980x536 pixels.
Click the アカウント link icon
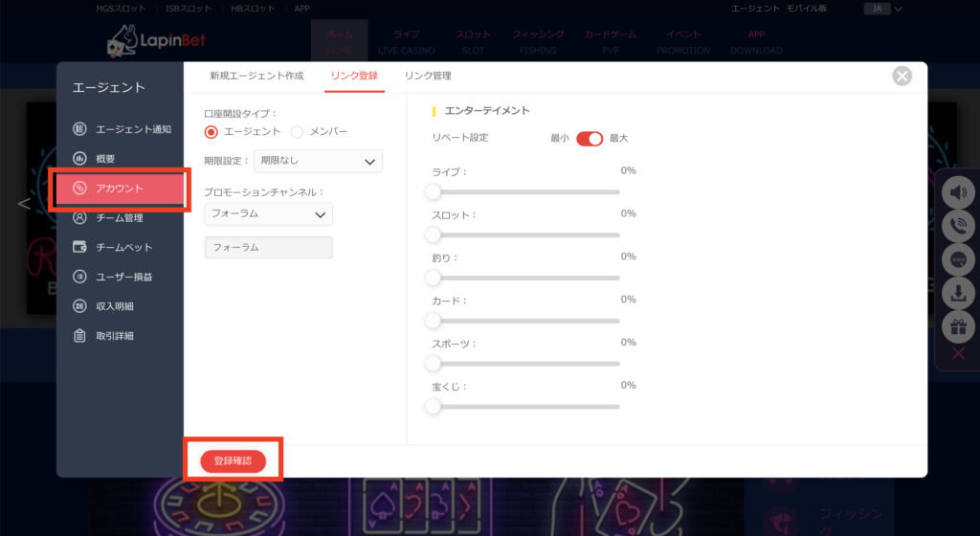click(x=79, y=188)
